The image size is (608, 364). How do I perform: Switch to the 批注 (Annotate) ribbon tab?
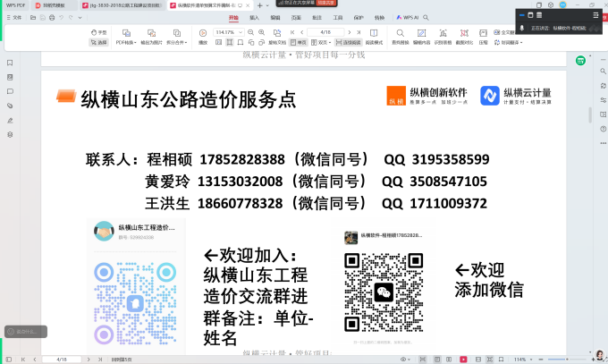(x=317, y=18)
